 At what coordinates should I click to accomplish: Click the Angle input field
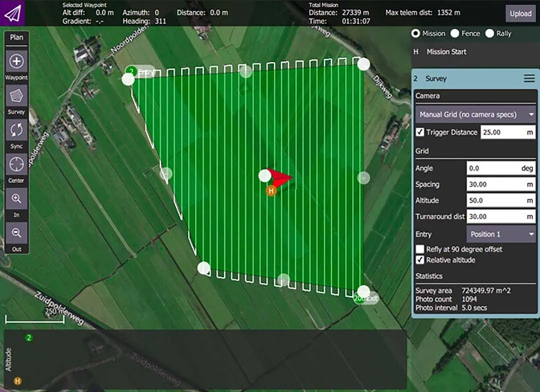(501, 168)
